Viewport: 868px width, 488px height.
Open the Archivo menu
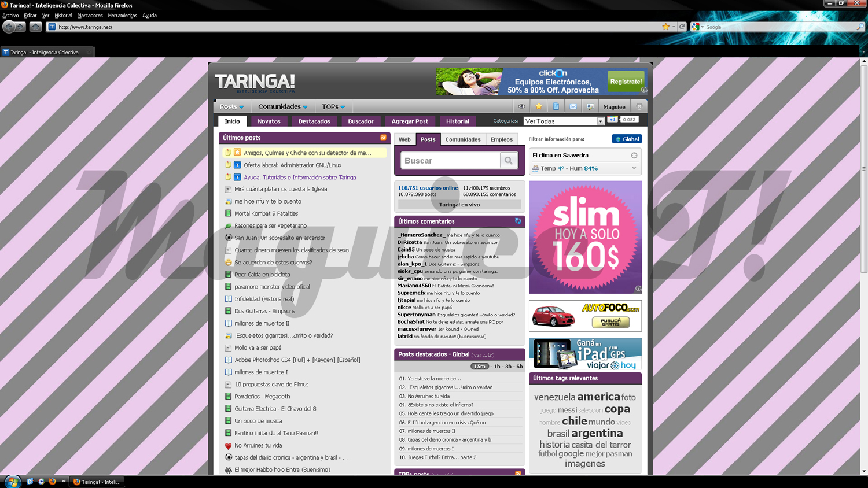pos(10,16)
